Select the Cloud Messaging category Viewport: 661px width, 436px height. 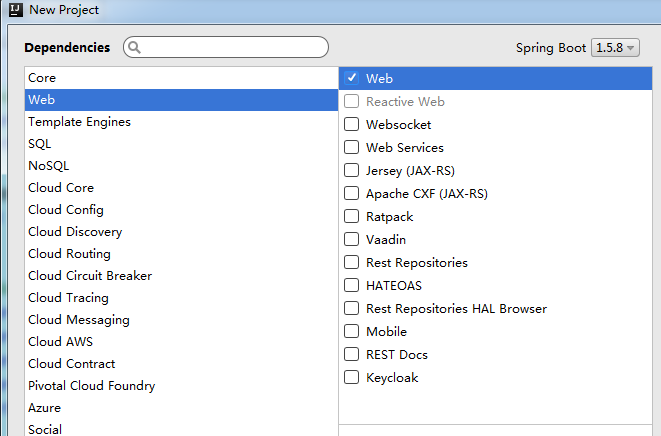[181, 320]
